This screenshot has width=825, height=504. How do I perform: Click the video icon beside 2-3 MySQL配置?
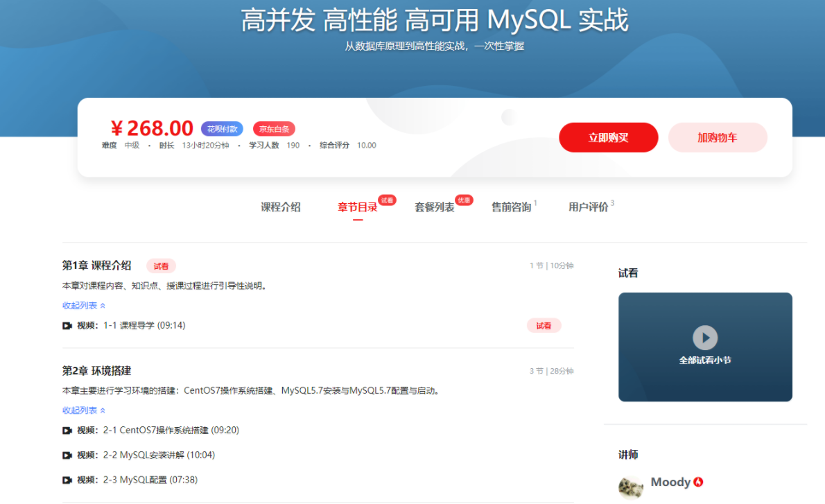(67, 480)
